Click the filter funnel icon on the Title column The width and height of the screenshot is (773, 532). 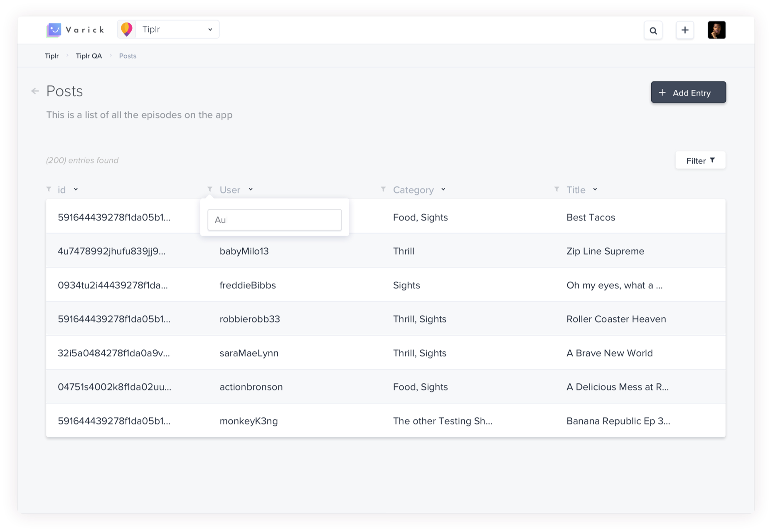pos(556,189)
